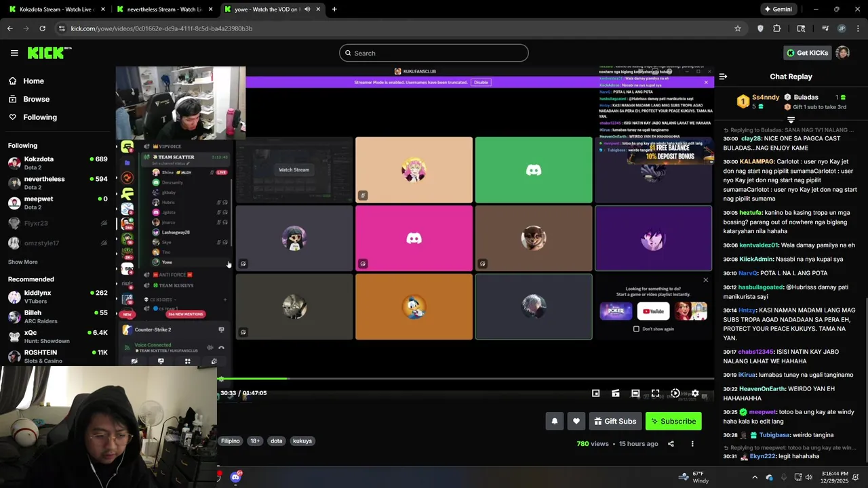This screenshot has width=868, height=488.
Task: Open the clock showing 3:16:44 PM
Action: coord(834,477)
